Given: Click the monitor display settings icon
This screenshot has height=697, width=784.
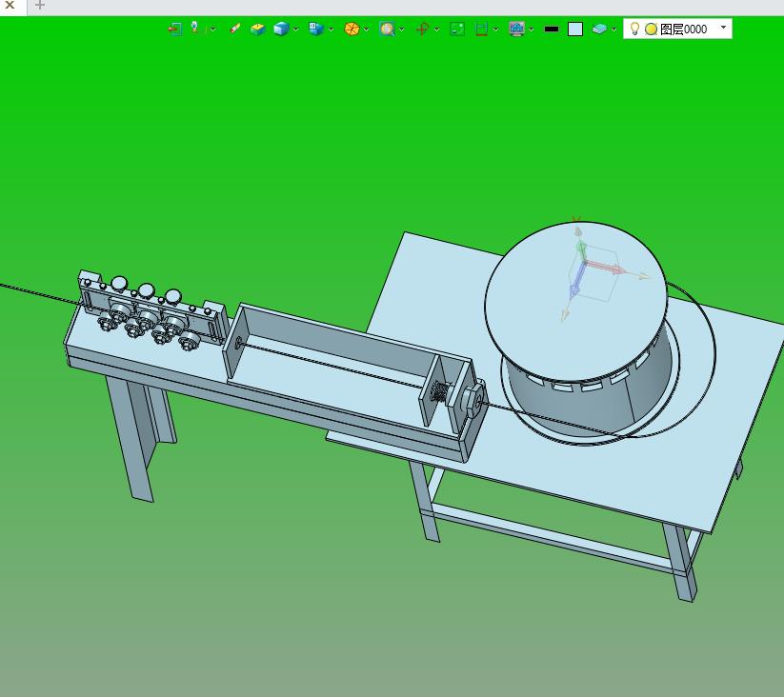Looking at the screenshot, I should 516,29.
